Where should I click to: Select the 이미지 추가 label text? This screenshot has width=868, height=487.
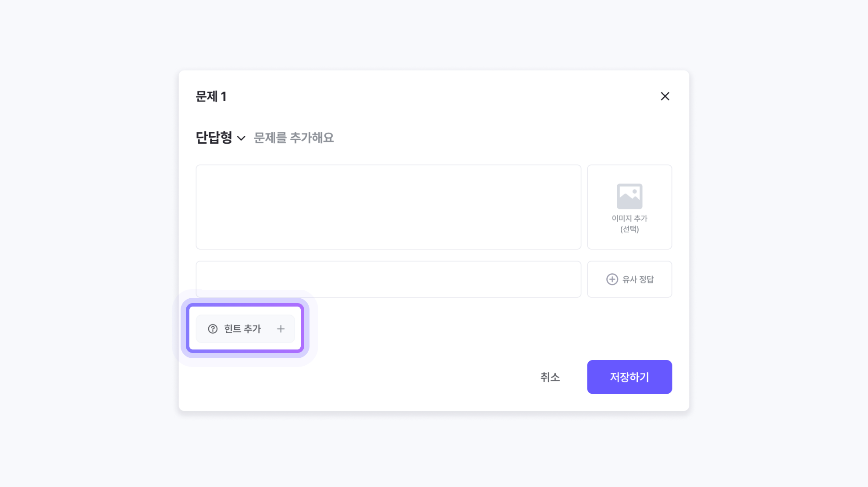629,219
